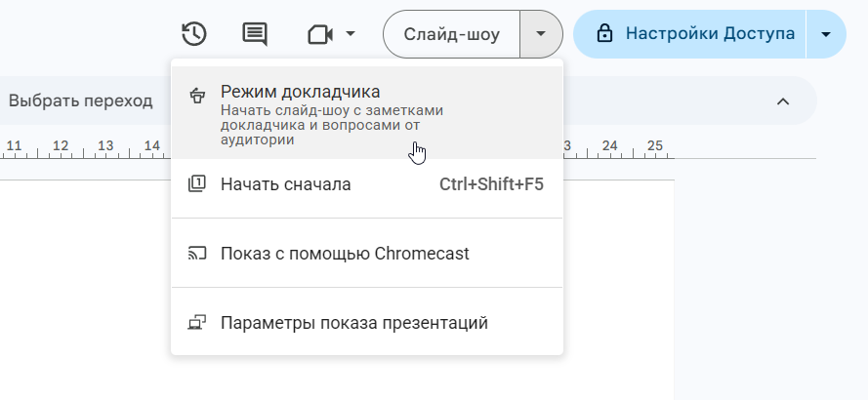Open version history clock icon
This screenshot has height=400, width=868.
pos(194,34)
